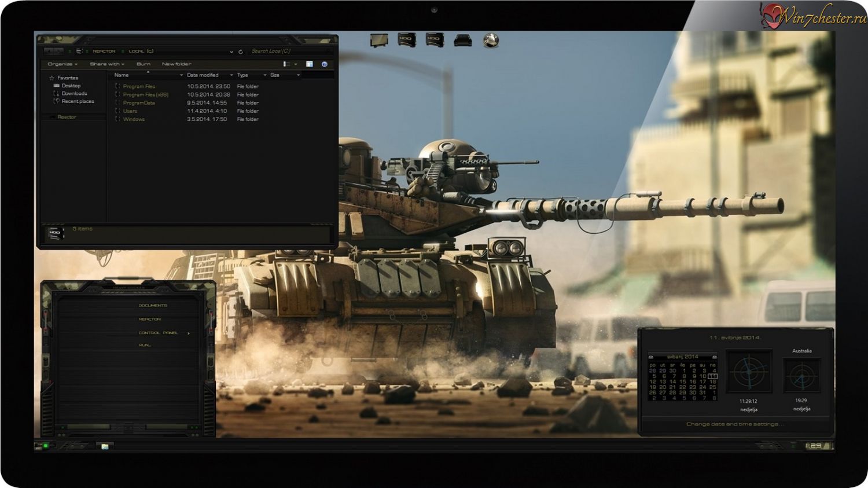Toggle the preview pane icon
Screen dimensions: 868x488
click(310, 64)
